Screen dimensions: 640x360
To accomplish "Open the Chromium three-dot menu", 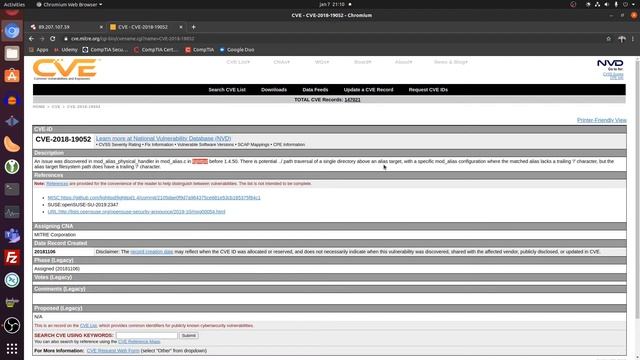I will coord(633,39).
